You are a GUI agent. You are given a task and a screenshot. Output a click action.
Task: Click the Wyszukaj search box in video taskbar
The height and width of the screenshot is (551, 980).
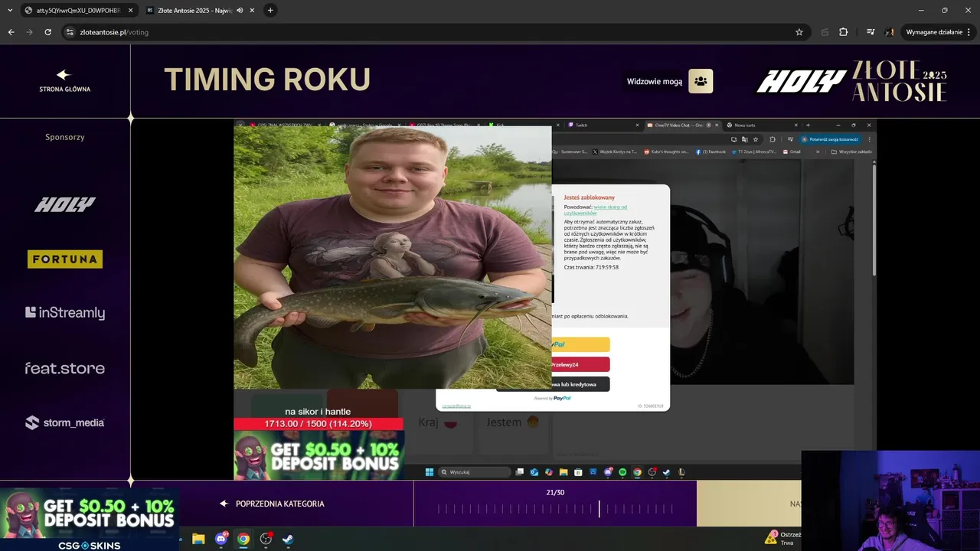[x=475, y=472]
